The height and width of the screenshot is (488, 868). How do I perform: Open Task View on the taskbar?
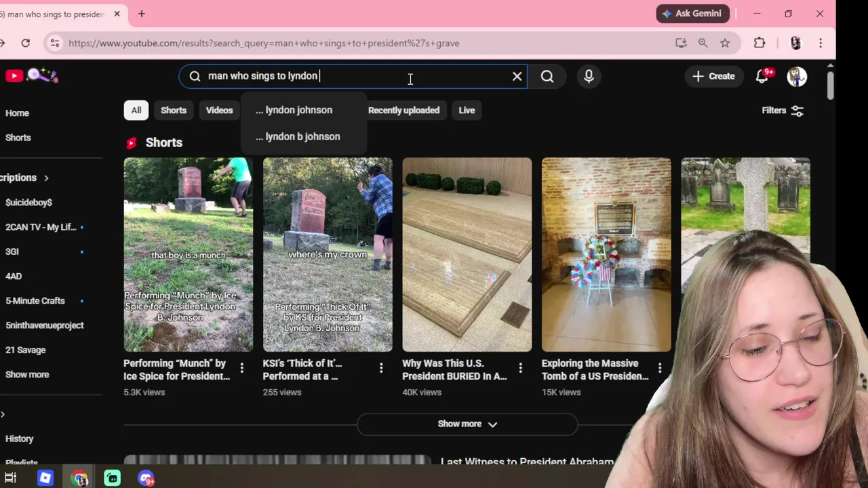pos(10,479)
